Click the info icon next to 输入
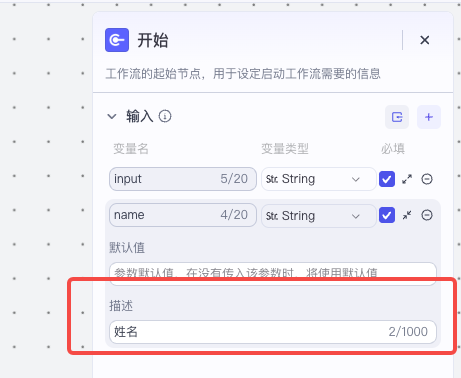Screen dimensions: 461x378 [x=165, y=116]
